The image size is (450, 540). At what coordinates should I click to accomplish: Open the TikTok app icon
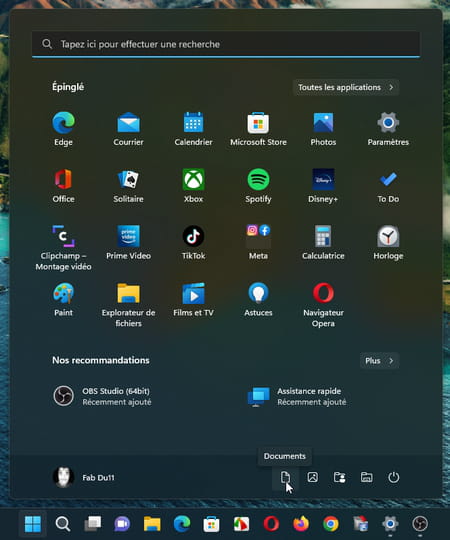point(193,243)
